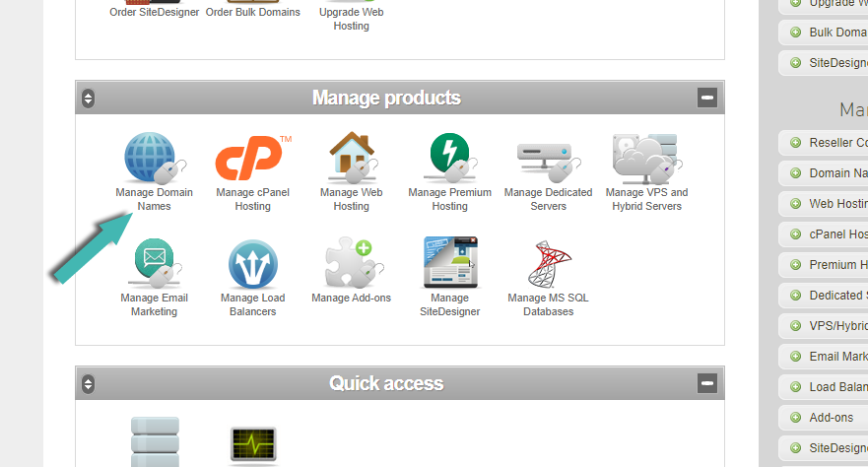The height and width of the screenshot is (467, 868).
Task: Open Manage Domain Names globe icon
Action: pyautogui.click(x=155, y=159)
